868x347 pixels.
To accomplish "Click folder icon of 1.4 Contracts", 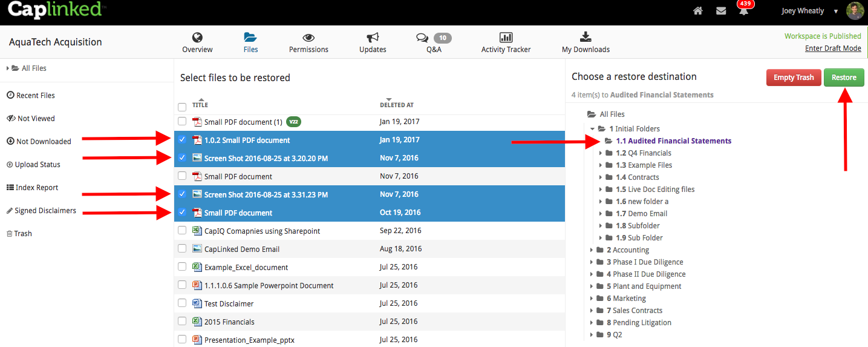I will click(x=610, y=177).
